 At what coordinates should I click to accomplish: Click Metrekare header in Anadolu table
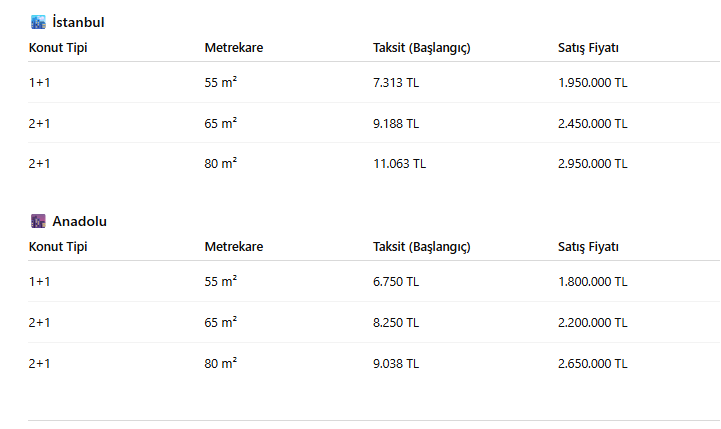pos(234,247)
